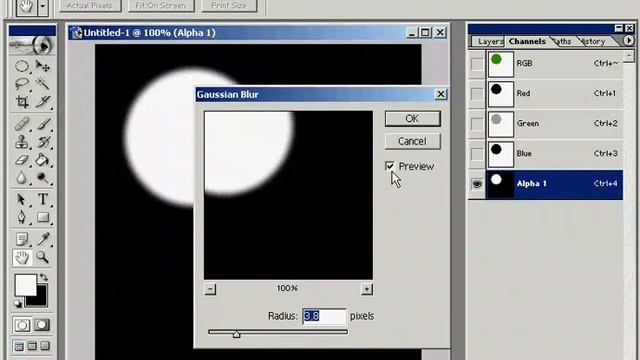Image resolution: width=640 pixels, height=360 pixels.
Task: Select the Healing Brush tool
Action: (x=22, y=124)
